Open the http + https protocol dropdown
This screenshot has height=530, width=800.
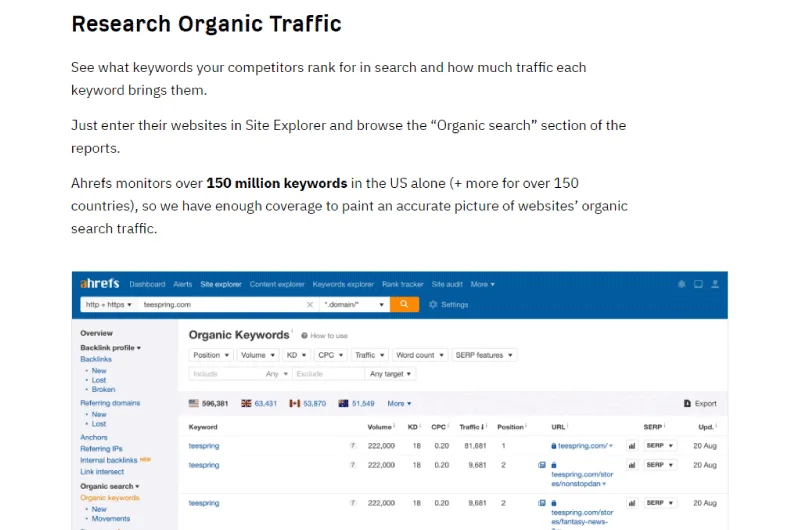point(108,305)
